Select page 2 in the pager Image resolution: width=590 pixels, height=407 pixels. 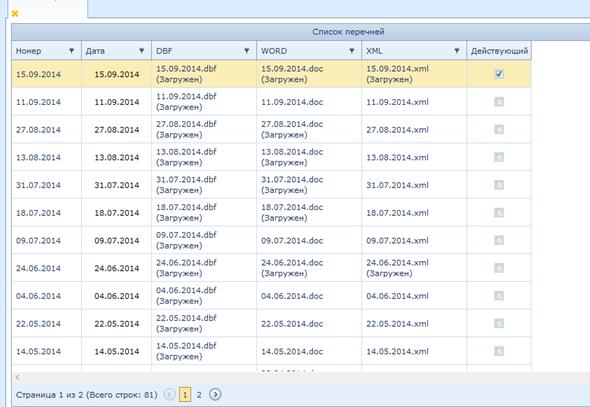(199, 395)
